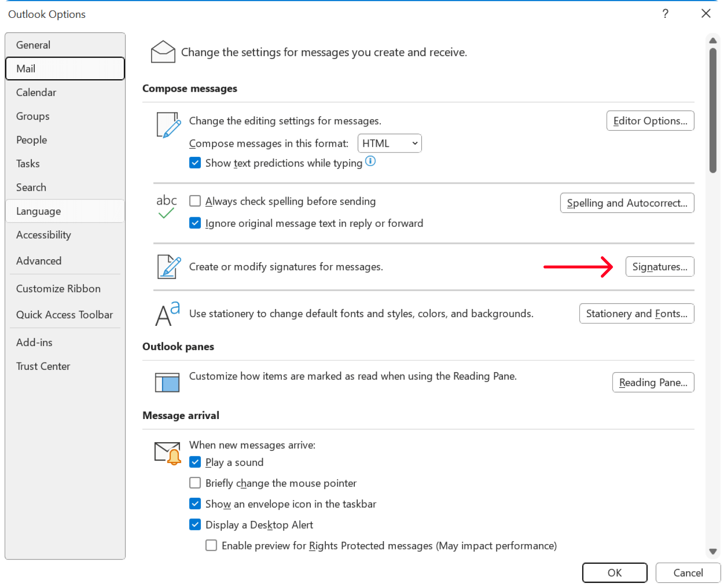Click the envelope icon in the settings header
Screen dimensions: 724x588
pyautogui.click(x=162, y=51)
